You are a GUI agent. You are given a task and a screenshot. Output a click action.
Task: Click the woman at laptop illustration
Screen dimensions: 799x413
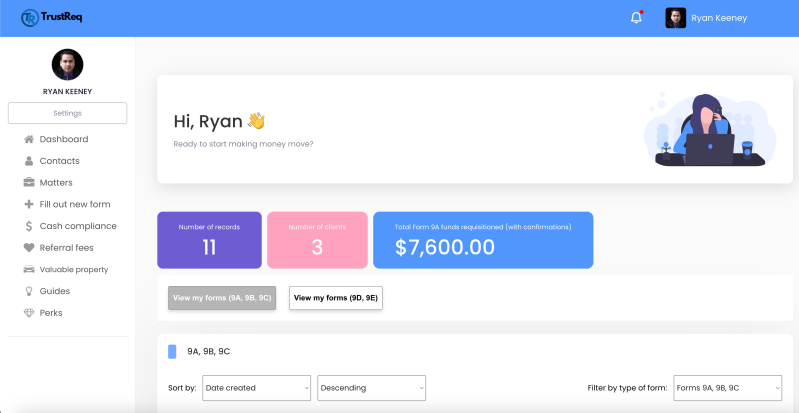(x=710, y=130)
